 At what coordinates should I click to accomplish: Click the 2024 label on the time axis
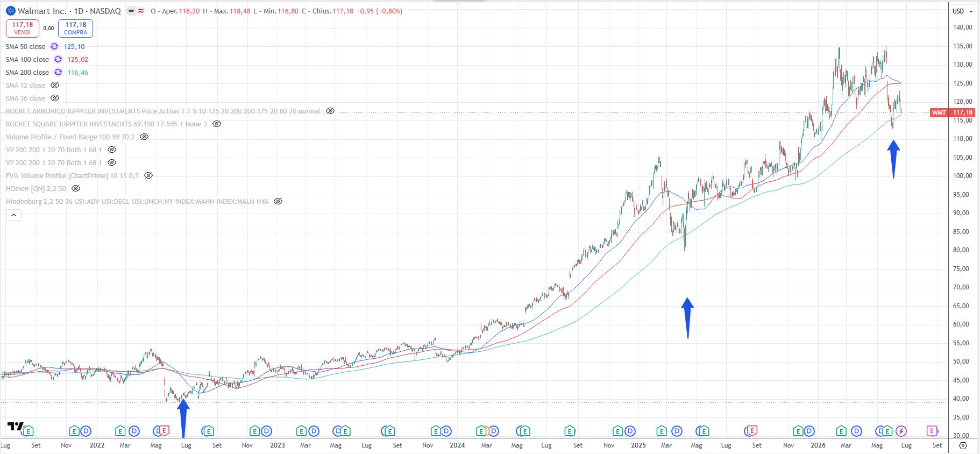coord(457,445)
